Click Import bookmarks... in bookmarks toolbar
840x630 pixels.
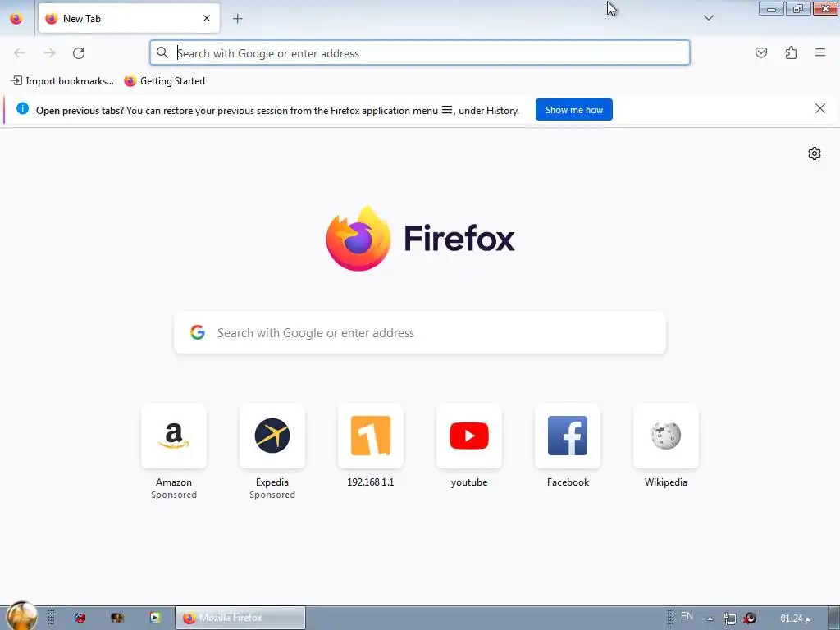coord(62,81)
